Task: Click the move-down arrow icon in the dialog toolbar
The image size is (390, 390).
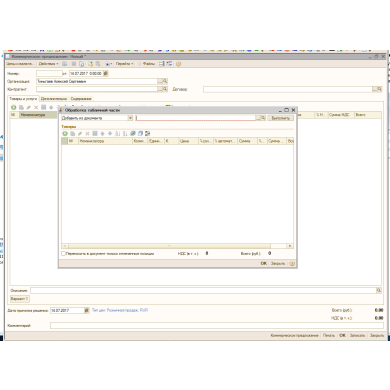Action: 110,133
